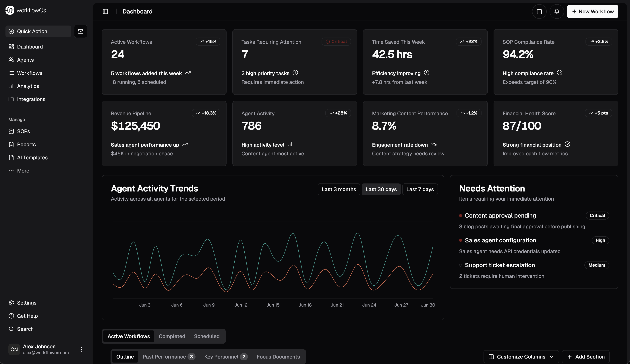Select Agents in the sidebar
The height and width of the screenshot is (364, 630).
click(x=25, y=60)
